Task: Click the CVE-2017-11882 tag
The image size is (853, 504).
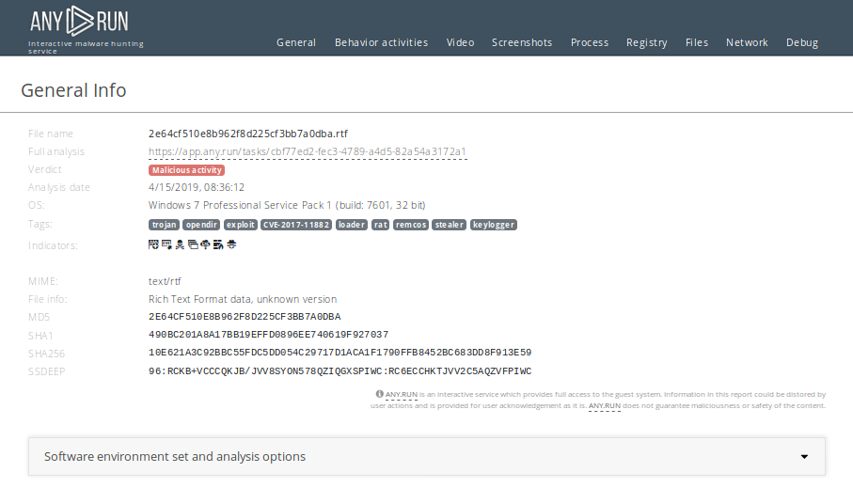Action: click(296, 225)
